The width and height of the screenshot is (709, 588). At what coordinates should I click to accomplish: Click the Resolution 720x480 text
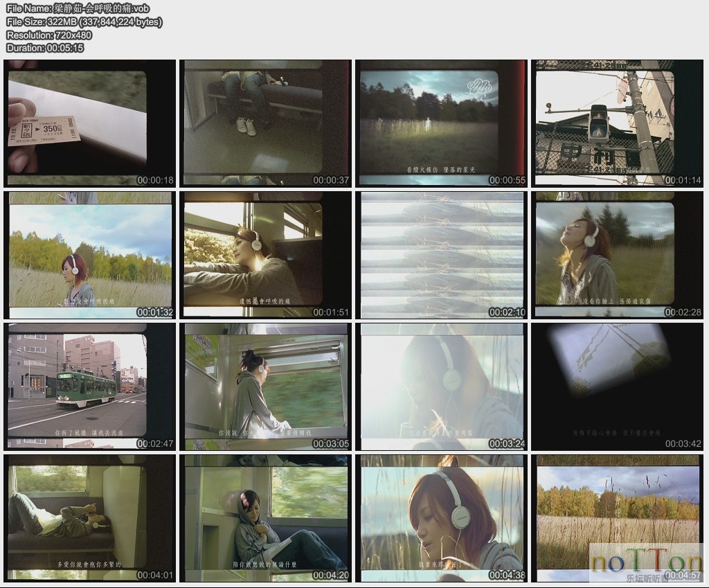pos(49,35)
